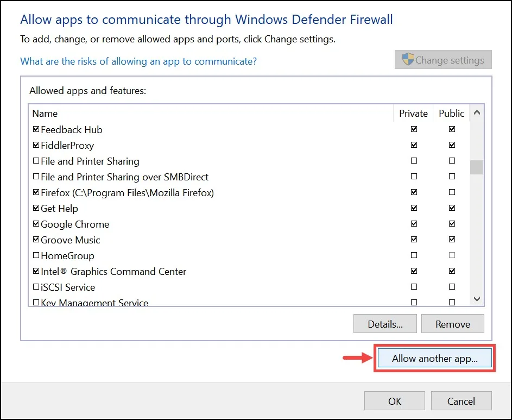Click the Public column header

click(452, 114)
